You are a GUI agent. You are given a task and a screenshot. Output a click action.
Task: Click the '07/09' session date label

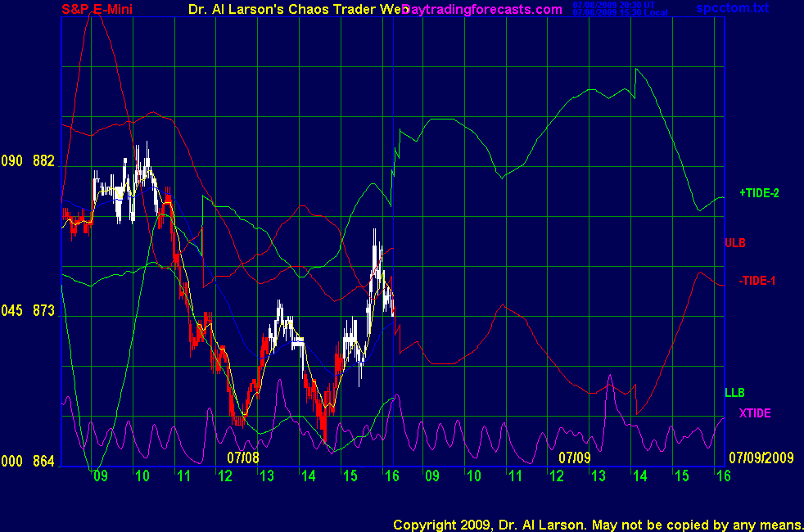[x=574, y=458]
